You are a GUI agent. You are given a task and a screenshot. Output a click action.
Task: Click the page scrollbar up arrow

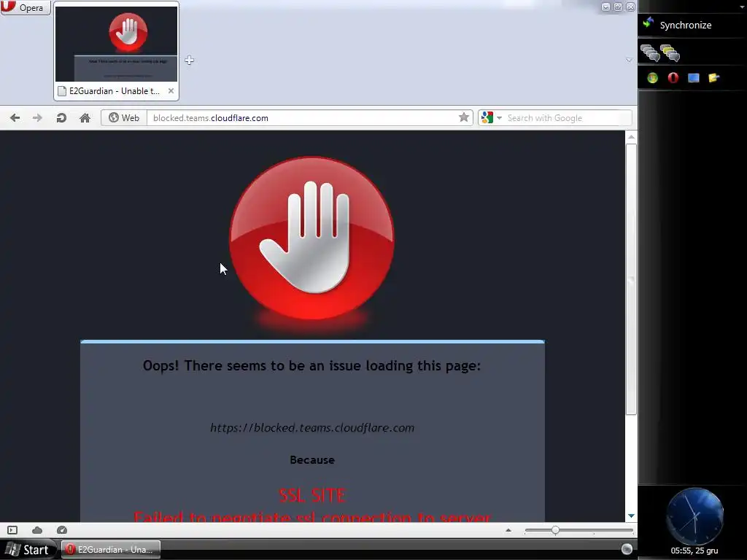point(631,137)
